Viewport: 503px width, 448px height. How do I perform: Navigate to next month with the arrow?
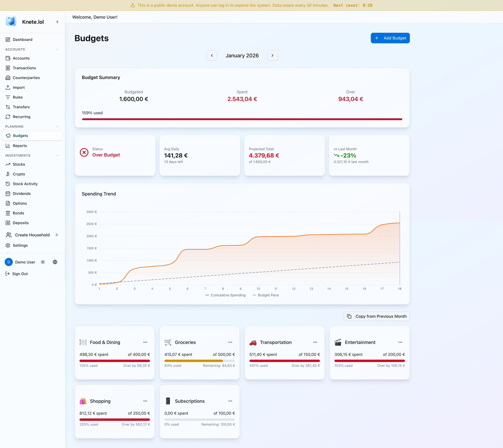pyautogui.click(x=272, y=55)
